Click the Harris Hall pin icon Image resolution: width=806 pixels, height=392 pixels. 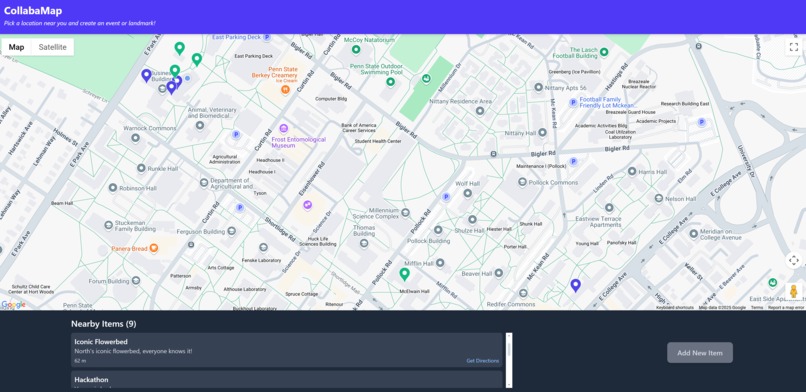click(632, 172)
